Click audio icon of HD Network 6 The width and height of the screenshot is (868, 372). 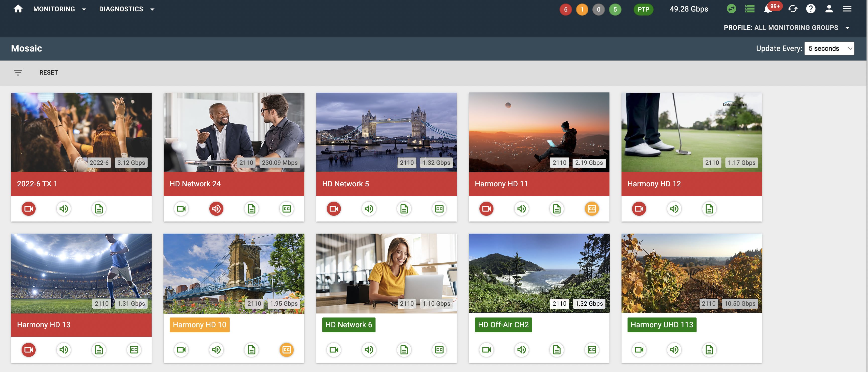(369, 350)
